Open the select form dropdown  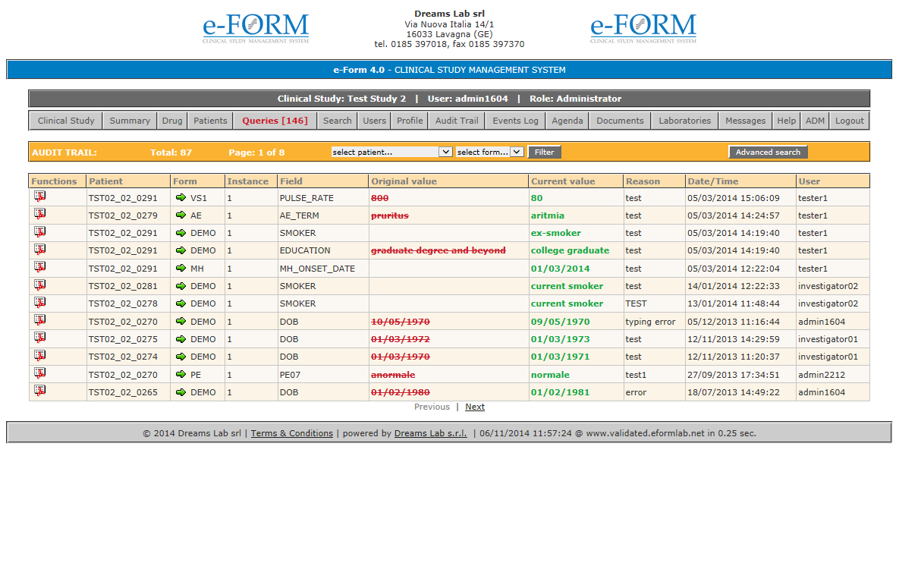click(x=489, y=152)
